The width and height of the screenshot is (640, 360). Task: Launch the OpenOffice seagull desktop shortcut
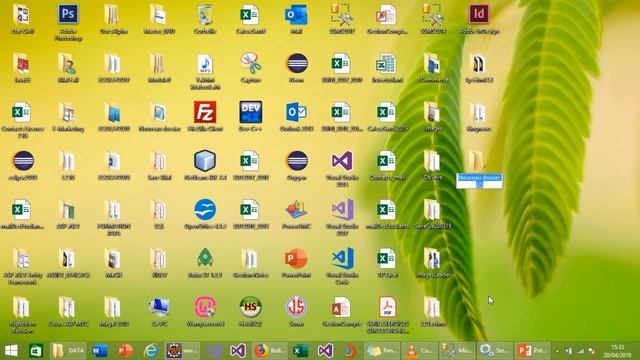(205, 209)
